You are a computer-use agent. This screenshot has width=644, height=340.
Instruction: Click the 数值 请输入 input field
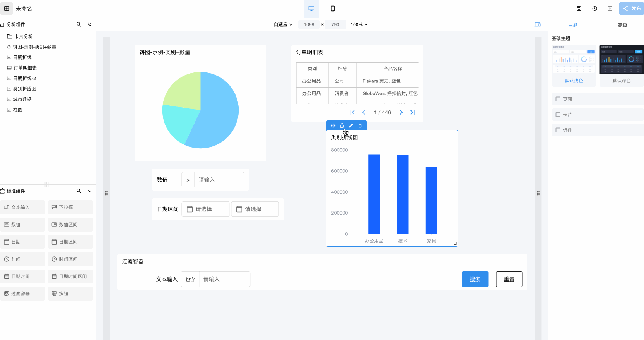(219, 180)
